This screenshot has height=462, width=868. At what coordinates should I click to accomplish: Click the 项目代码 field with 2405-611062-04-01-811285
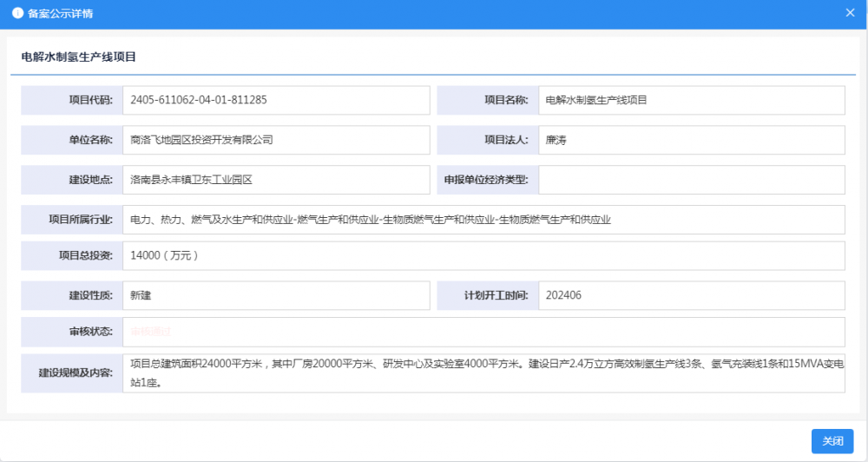pos(276,100)
